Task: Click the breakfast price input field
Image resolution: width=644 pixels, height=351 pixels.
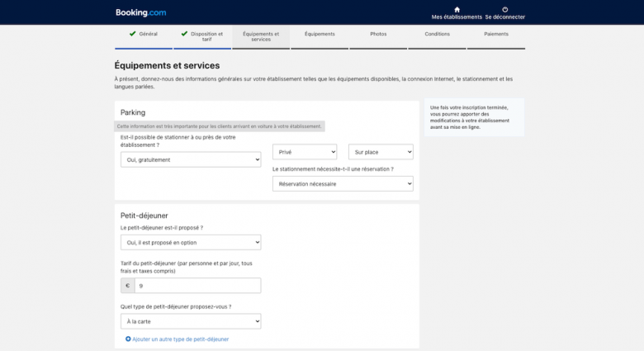Action: coord(197,286)
